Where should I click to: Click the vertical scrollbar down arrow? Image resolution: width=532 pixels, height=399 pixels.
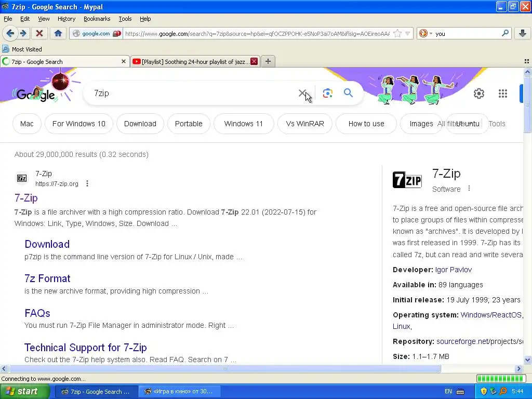pos(527,360)
